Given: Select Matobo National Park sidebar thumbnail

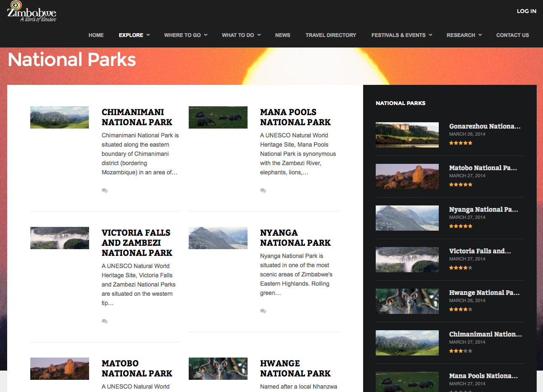Looking at the screenshot, I should pos(407,176).
